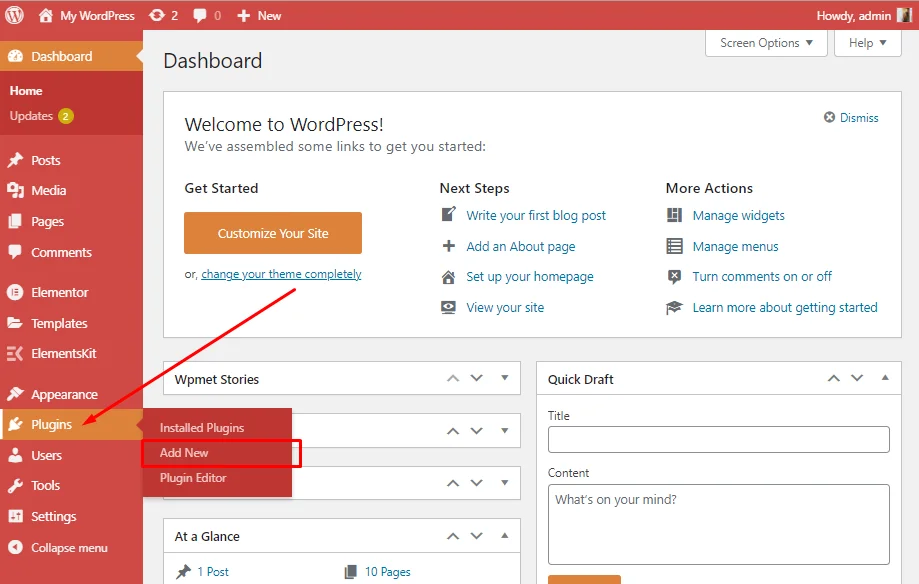
Task: Click the ElementsKit logo icon
Action: coord(15,353)
